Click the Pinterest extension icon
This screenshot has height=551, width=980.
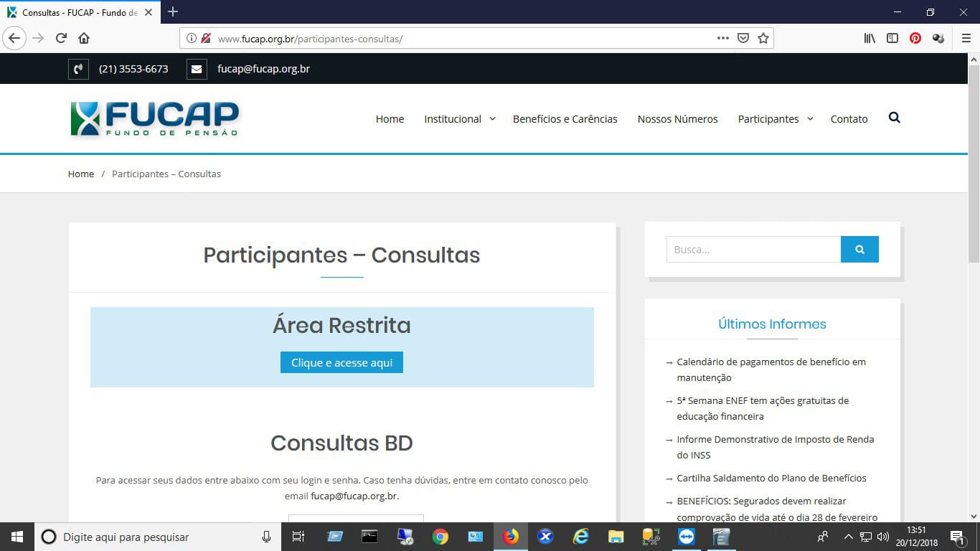(915, 38)
